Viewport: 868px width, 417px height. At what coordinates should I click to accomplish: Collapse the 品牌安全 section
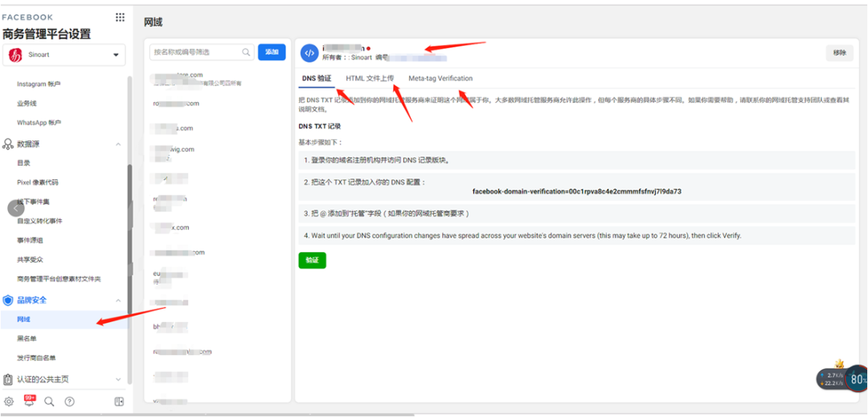click(118, 300)
